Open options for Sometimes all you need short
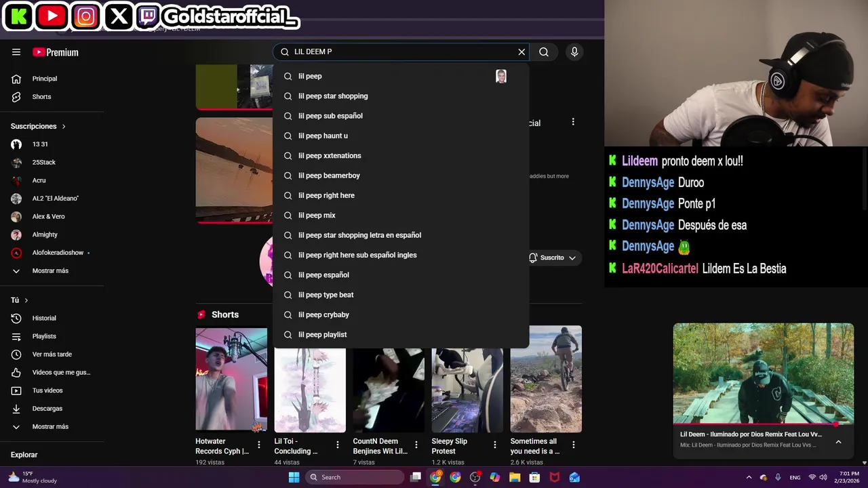This screenshot has height=488, width=868. point(573,445)
